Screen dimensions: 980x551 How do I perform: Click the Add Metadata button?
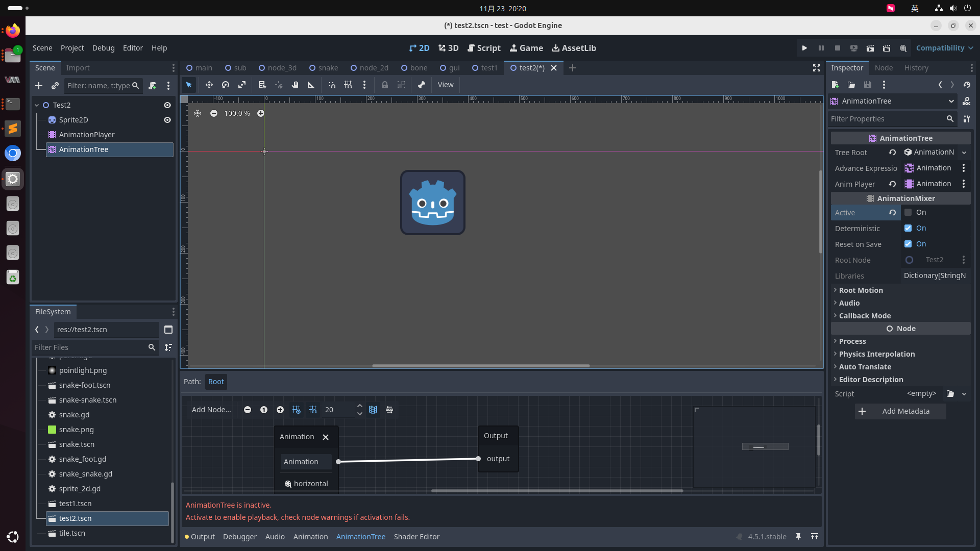[x=900, y=411]
